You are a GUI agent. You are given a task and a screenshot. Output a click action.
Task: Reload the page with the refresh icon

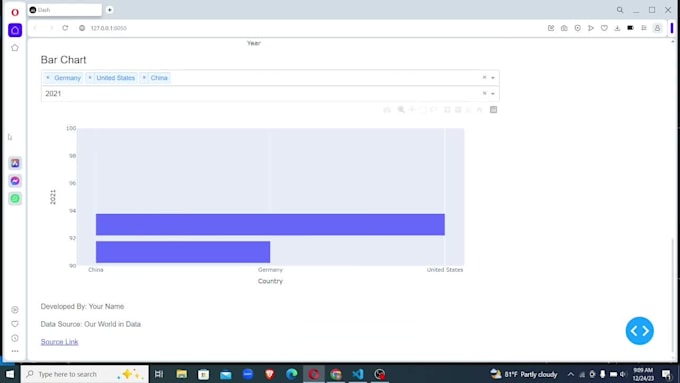tap(65, 28)
